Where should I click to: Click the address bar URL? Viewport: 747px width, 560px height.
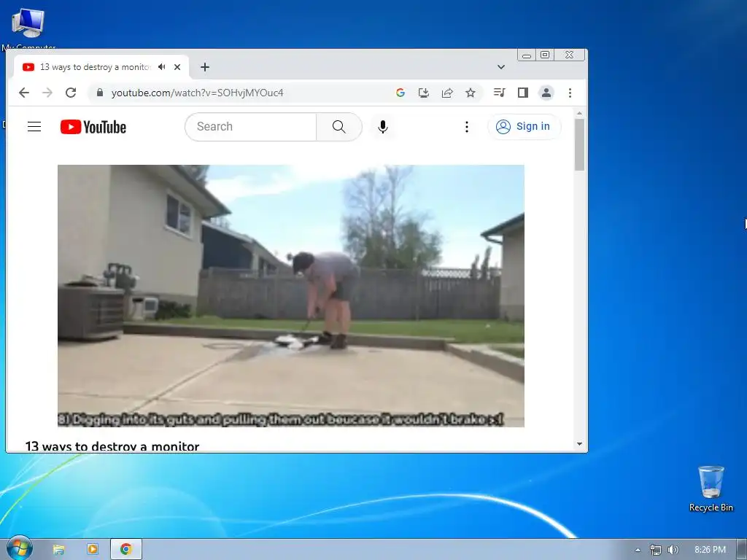click(197, 93)
